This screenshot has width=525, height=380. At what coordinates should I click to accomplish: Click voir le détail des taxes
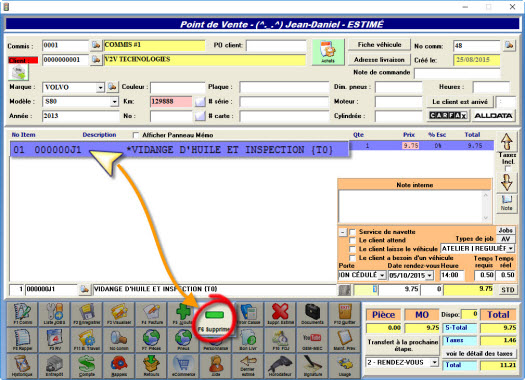point(479,354)
